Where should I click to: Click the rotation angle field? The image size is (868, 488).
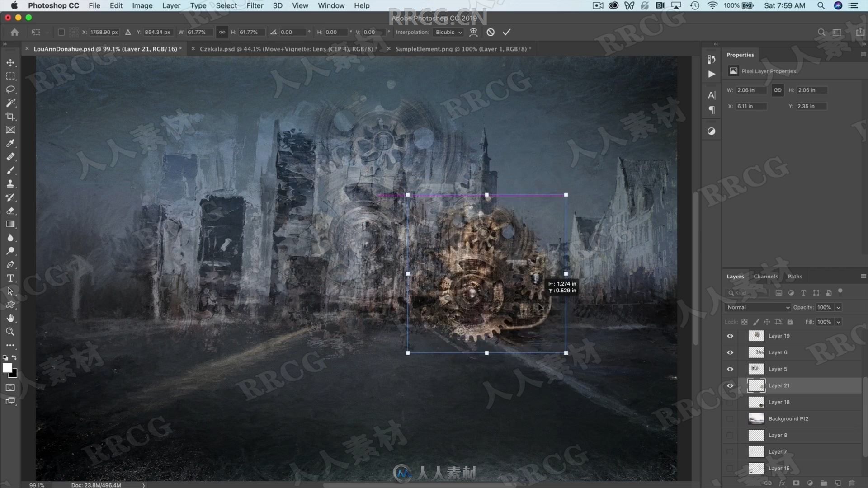pos(293,32)
